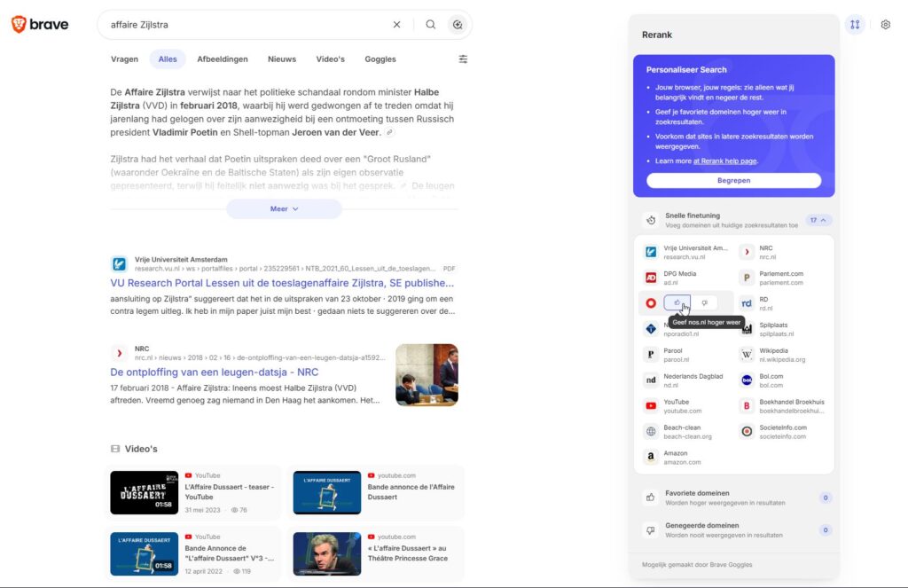Viewport: 908px width, 588px height.
Task: Open the AI answer icon in search bar
Action: point(458,24)
